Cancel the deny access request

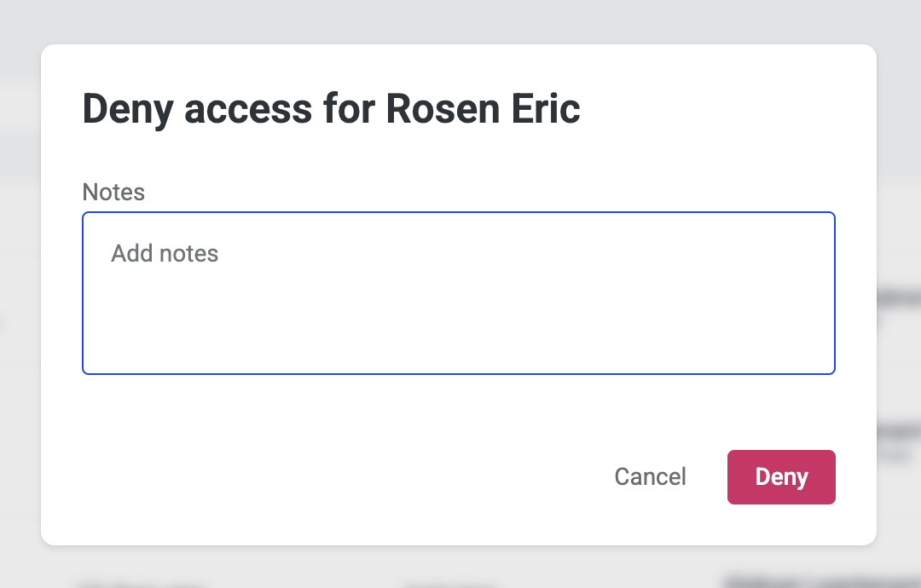coord(650,477)
